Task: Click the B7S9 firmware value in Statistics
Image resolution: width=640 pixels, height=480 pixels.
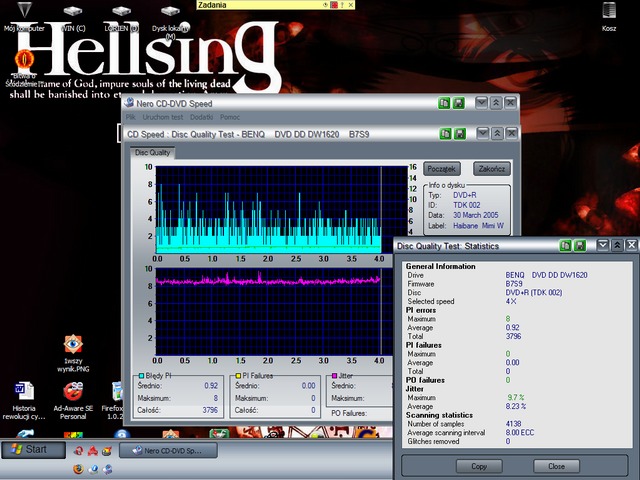Action: (x=514, y=284)
